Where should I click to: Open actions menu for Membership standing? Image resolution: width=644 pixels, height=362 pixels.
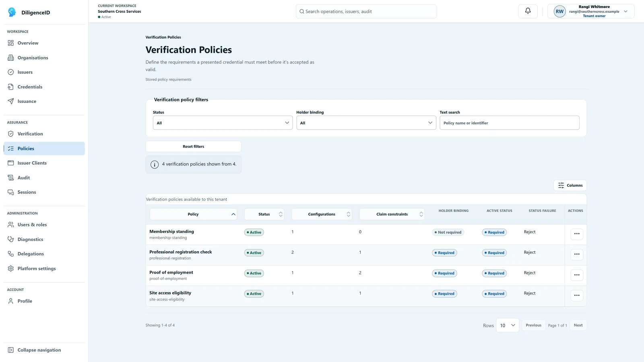(577, 234)
